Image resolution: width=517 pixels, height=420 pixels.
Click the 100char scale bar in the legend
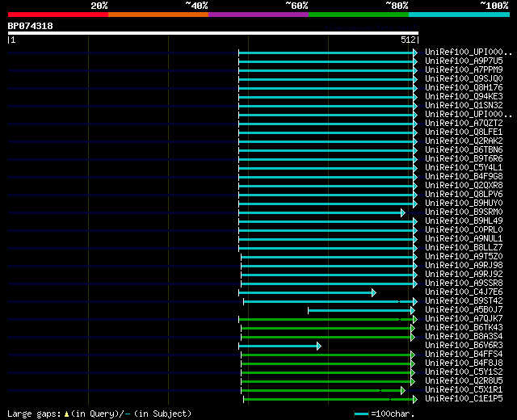click(361, 414)
